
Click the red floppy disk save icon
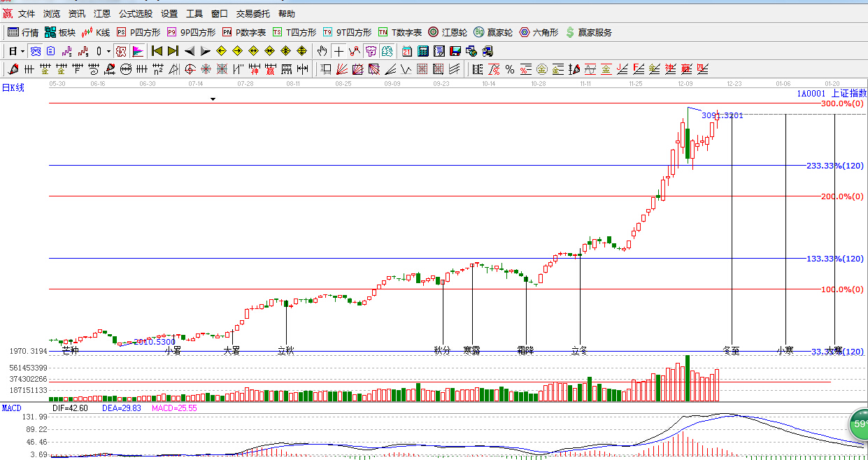coord(455,51)
